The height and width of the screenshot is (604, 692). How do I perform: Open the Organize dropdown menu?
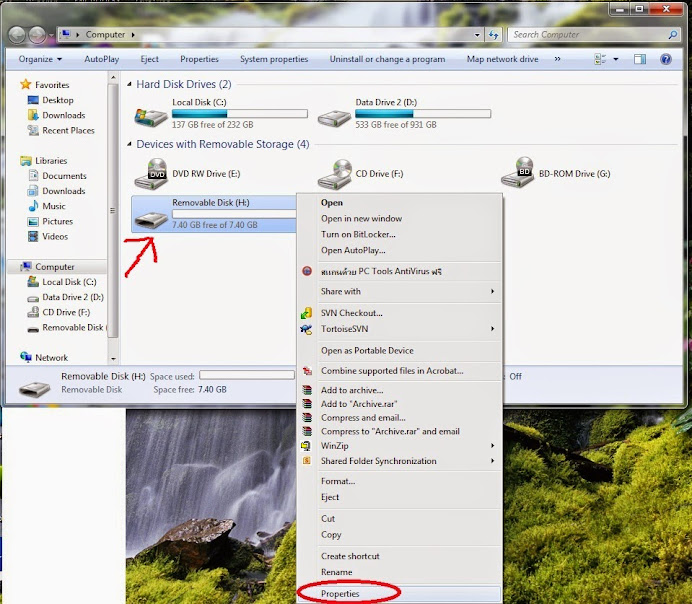[x=40, y=59]
